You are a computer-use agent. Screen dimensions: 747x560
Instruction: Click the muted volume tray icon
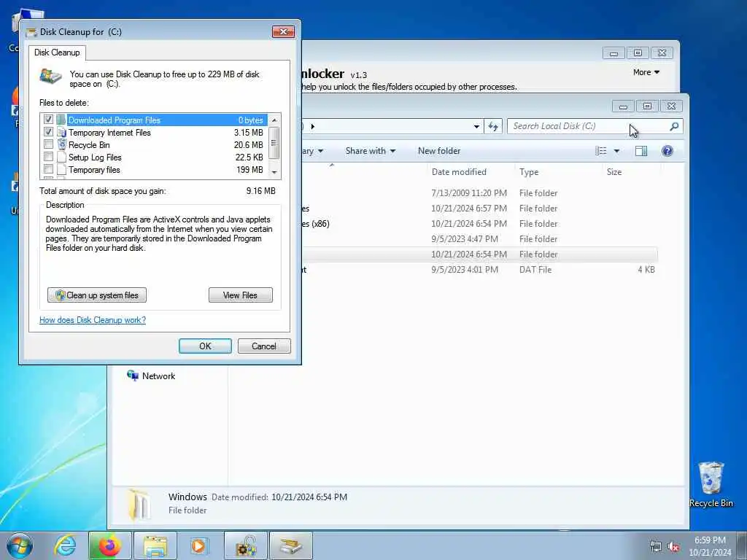[x=673, y=546]
